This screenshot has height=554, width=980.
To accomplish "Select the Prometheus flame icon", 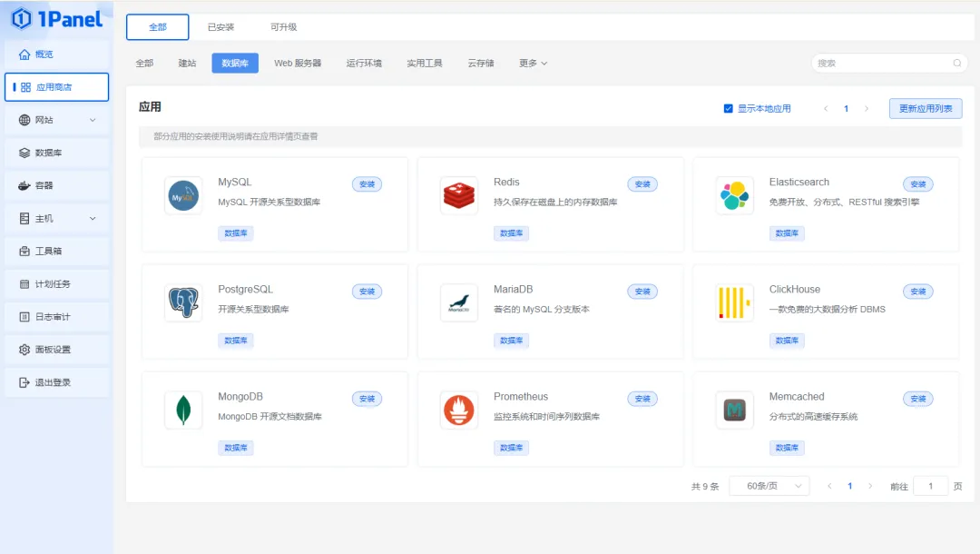I will [459, 411].
